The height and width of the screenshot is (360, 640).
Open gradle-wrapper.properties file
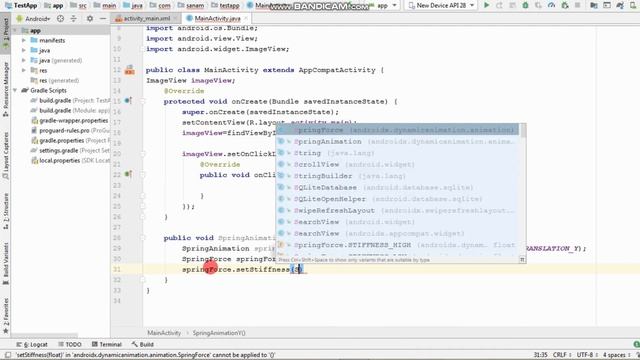coord(70,120)
